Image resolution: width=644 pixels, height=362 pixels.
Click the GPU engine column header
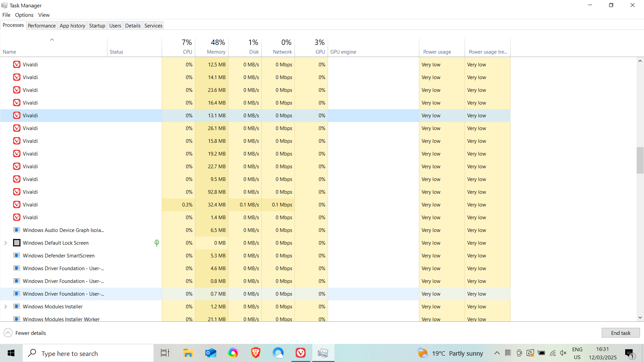[373, 47]
